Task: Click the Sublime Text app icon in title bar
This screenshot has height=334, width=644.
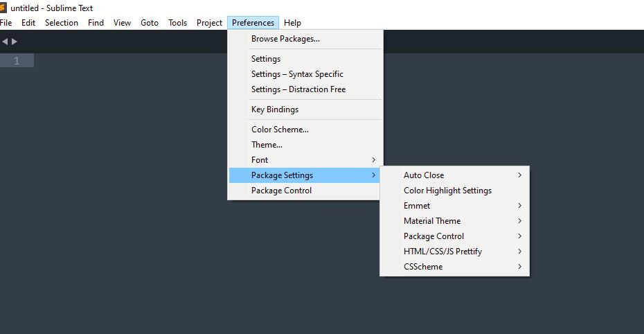Action: pyautogui.click(x=3, y=8)
